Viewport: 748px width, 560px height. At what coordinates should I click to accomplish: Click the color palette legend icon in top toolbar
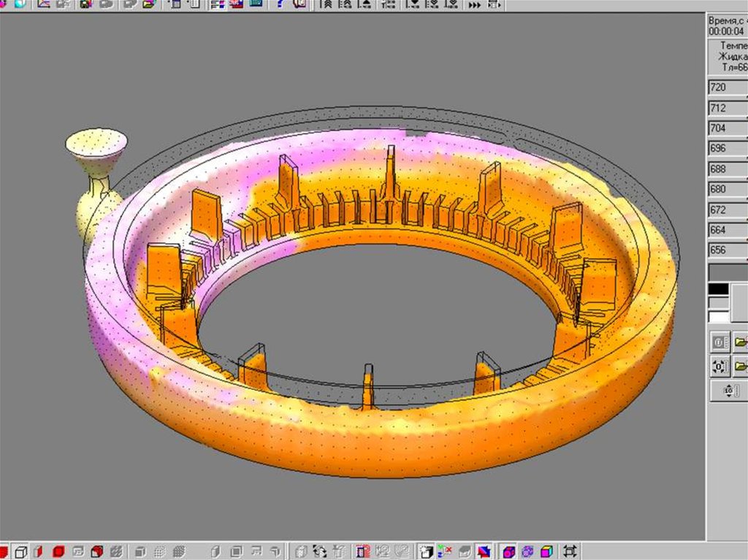point(218,4)
